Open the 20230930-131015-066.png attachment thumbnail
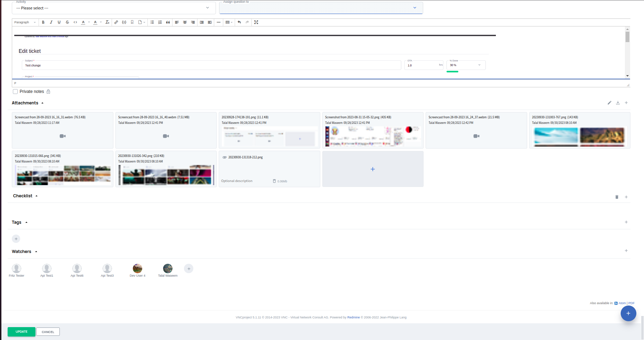The image size is (644, 340). [x=63, y=175]
